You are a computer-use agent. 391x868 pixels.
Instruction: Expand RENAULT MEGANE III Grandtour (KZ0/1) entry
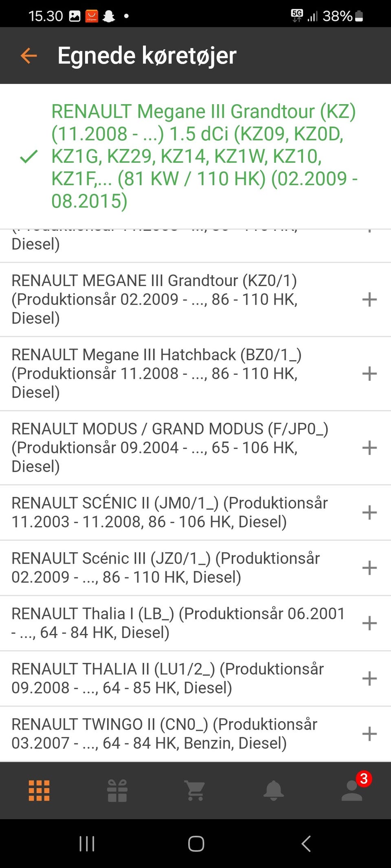click(x=369, y=300)
